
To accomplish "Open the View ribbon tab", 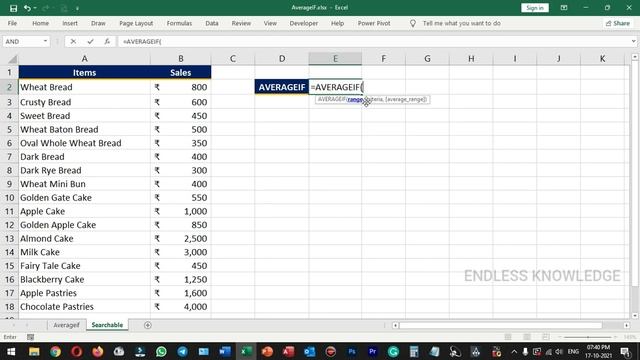I will point(270,23).
